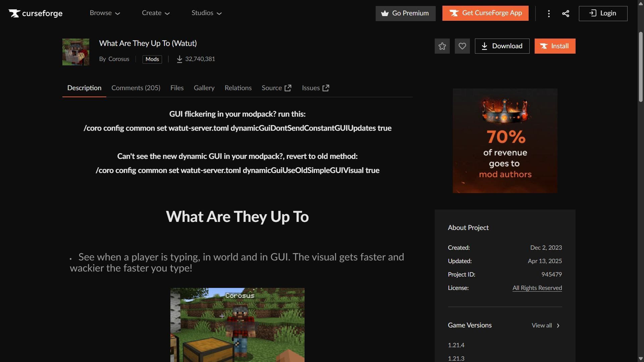
Task: Click the Install button
Action: pyautogui.click(x=555, y=46)
